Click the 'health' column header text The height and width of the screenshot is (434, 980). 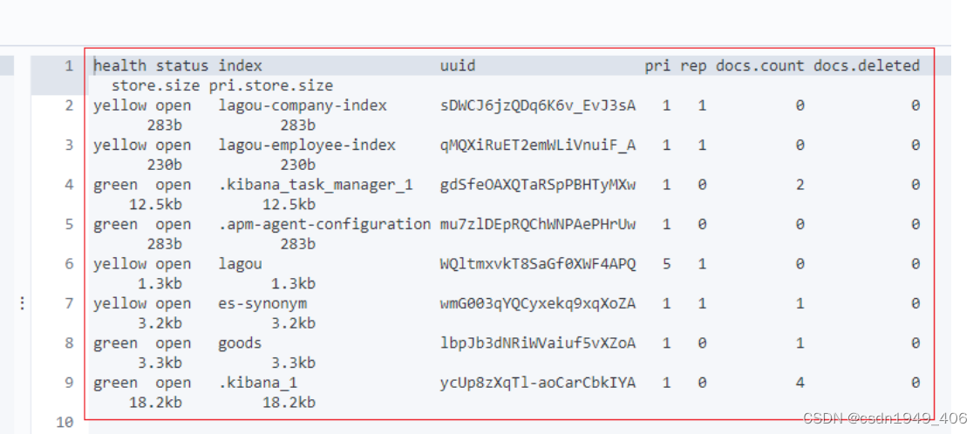(120, 65)
